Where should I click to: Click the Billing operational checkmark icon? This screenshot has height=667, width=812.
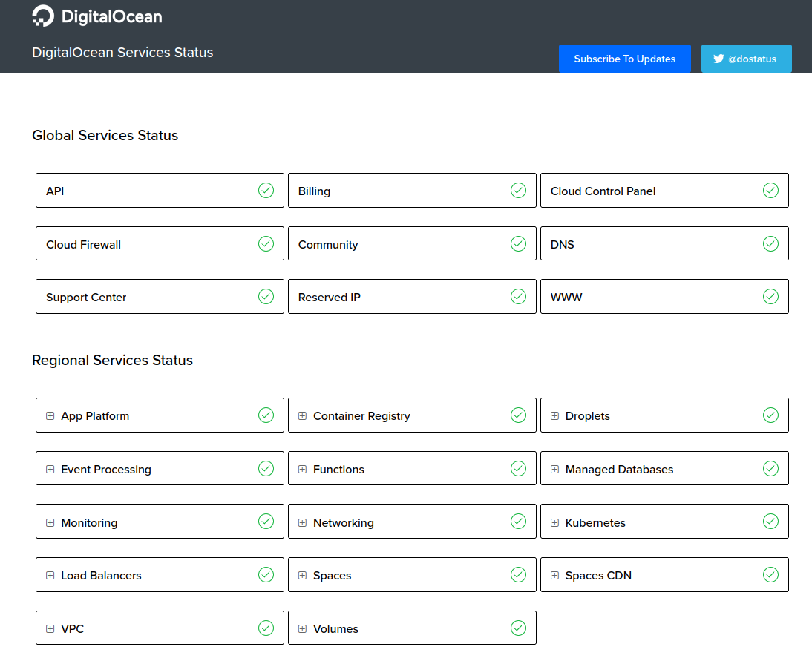point(518,191)
